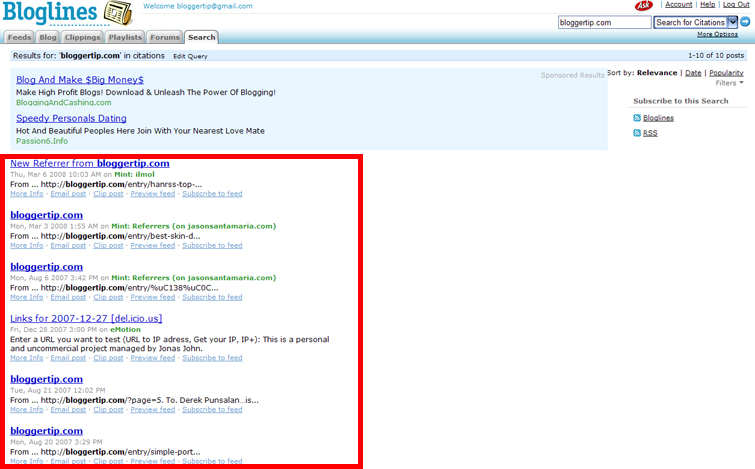
Task: Click the Bloglines newspaper logo icon
Action: point(118,13)
